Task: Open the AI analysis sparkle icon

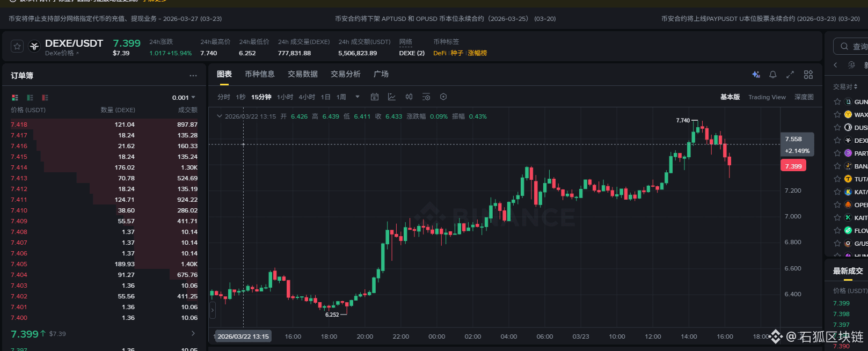Action: (756, 75)
